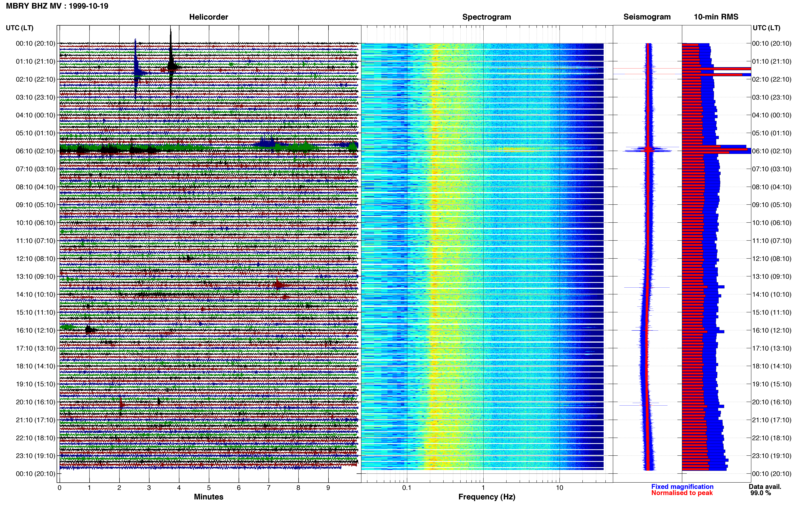812x508 pixels.
Task: Click right time label '22:10 (18:10)'
Action: click(772, 438)
